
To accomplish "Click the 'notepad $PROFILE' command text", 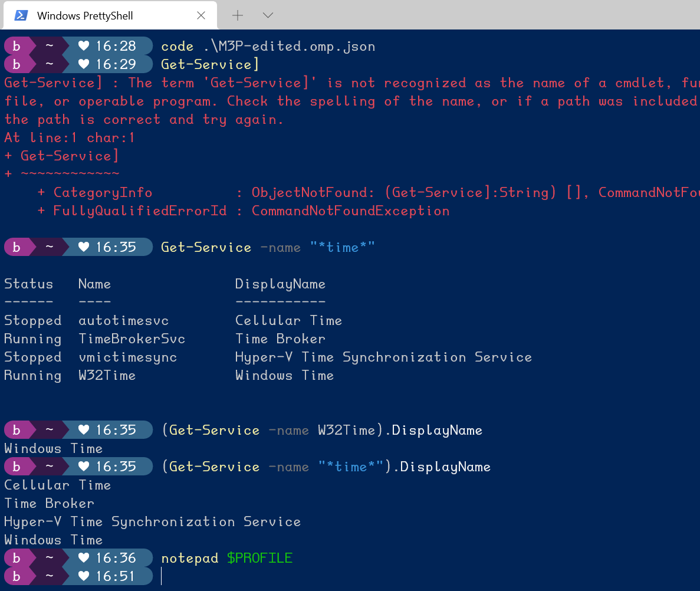I will pos(226,558).
